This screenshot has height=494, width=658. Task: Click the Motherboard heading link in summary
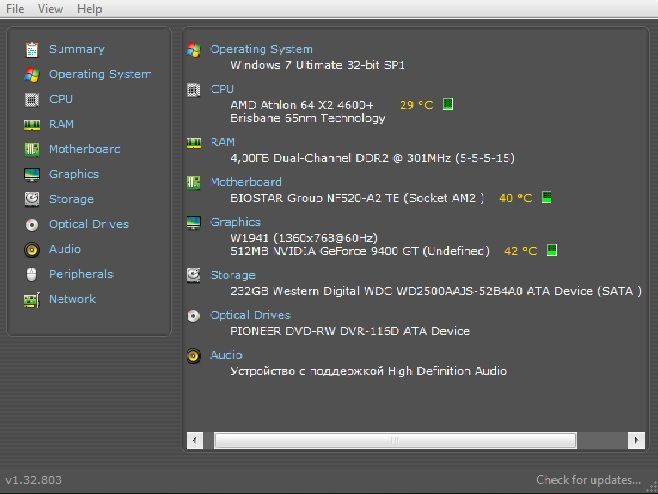point(246,182)
